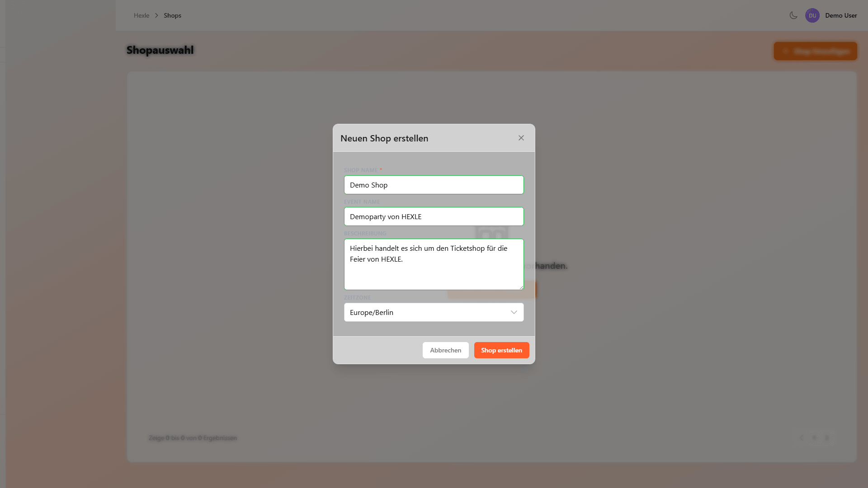Click the breadcrumb chevron separator
This screenshot has width=868, height=488.
[156, 15]
